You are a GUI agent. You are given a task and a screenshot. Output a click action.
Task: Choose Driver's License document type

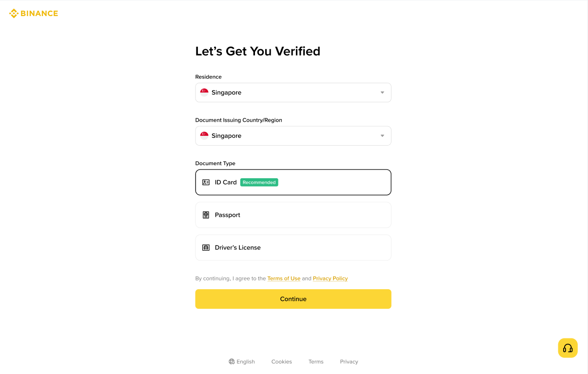coord(293,247)
